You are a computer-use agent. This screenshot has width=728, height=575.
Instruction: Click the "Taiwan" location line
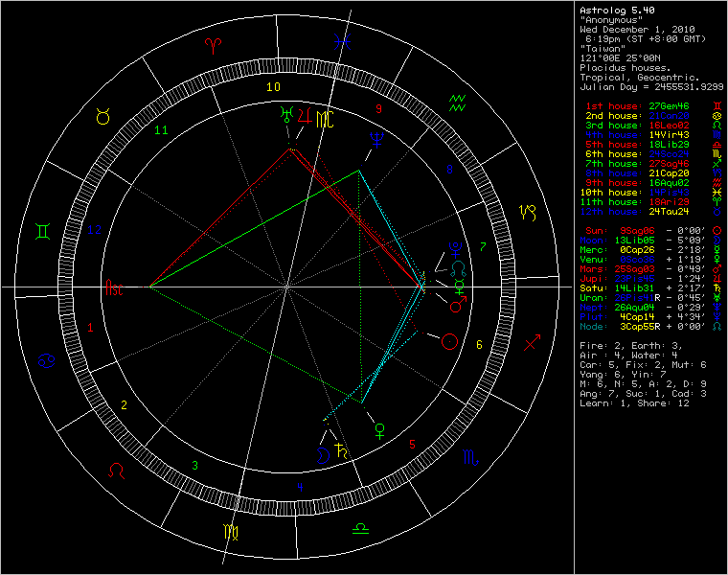[603, 48]
